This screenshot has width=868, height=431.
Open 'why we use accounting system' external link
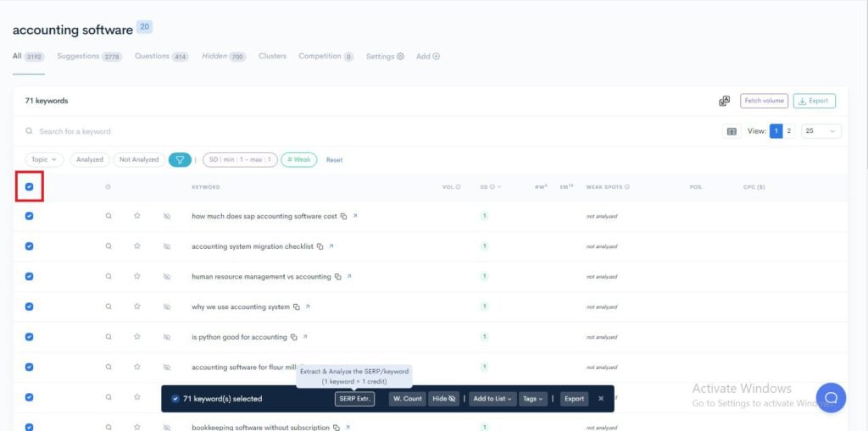point(307,307)
